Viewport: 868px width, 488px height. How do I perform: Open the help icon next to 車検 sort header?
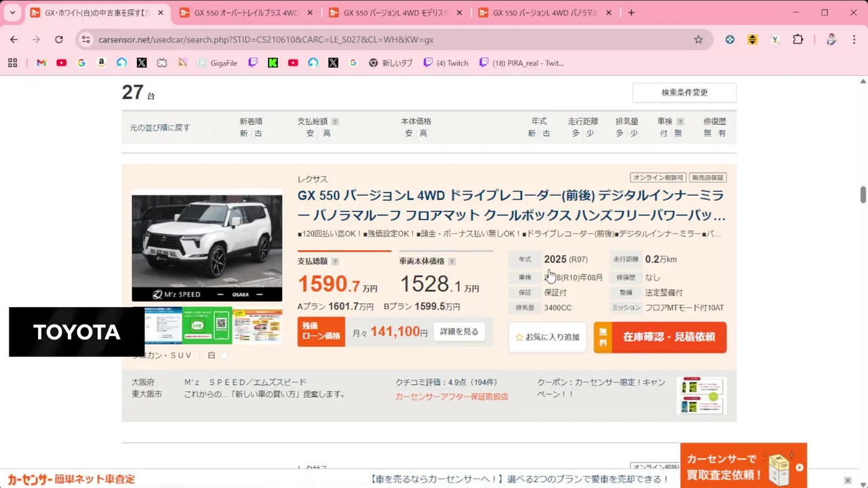coord(680,121)
